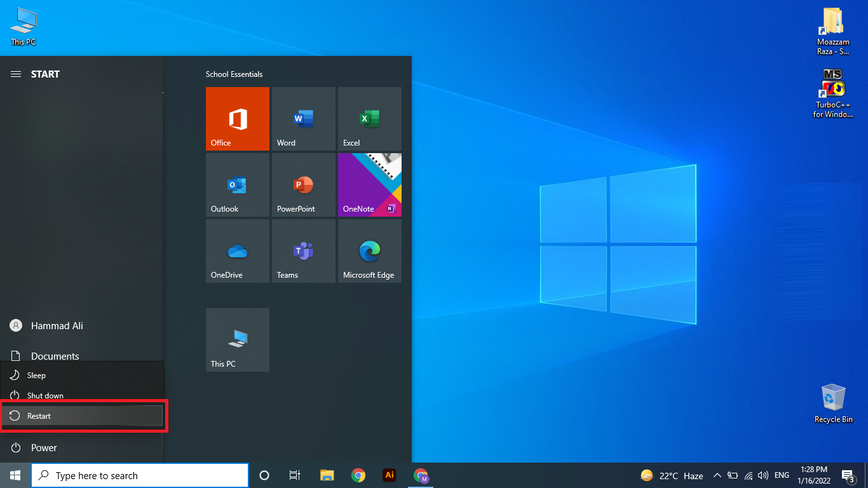Open File Explorer from the taskbar
This screenshot has height=488, width=868.
point(327,475)
